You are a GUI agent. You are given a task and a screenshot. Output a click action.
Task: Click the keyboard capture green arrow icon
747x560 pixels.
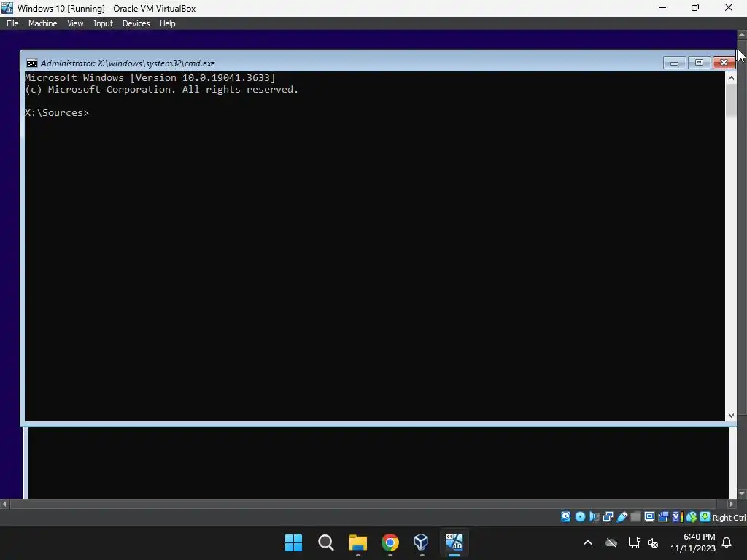pos(705,517)
